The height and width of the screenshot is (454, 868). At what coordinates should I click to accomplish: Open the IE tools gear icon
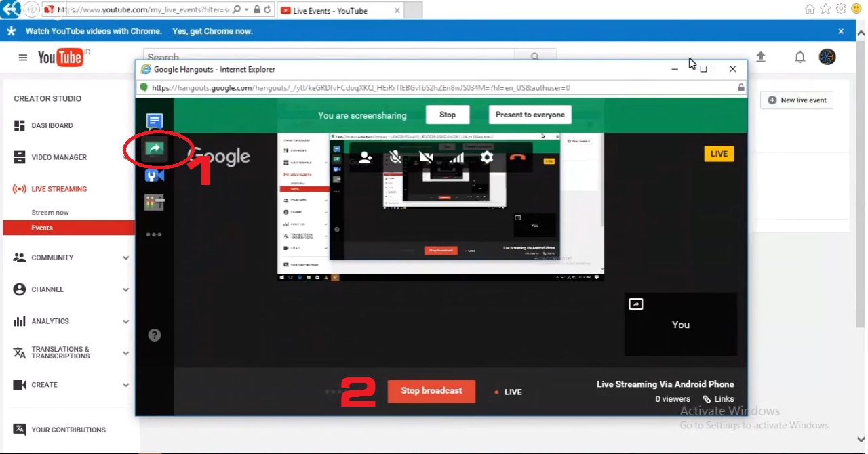click(841, 9)
